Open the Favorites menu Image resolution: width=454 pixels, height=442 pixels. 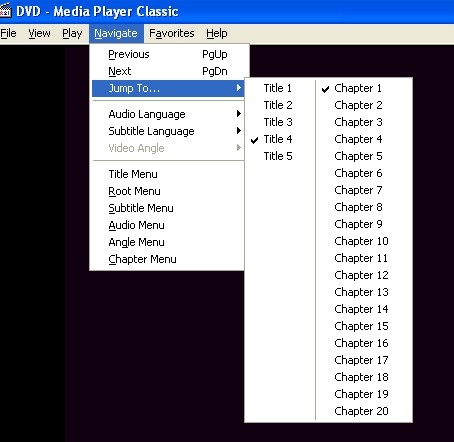click(172, 33)
